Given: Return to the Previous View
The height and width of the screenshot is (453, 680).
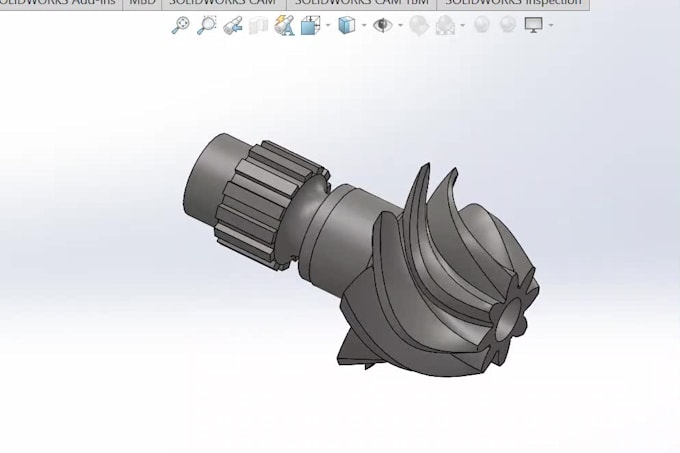Looking at the screenshot, I should [233, 25].
